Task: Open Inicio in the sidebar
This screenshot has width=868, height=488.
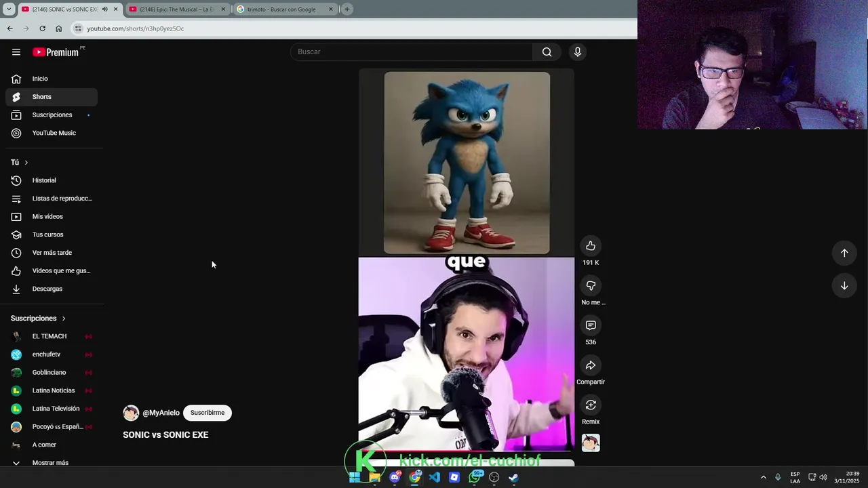Action: click(x=52, y=79)
